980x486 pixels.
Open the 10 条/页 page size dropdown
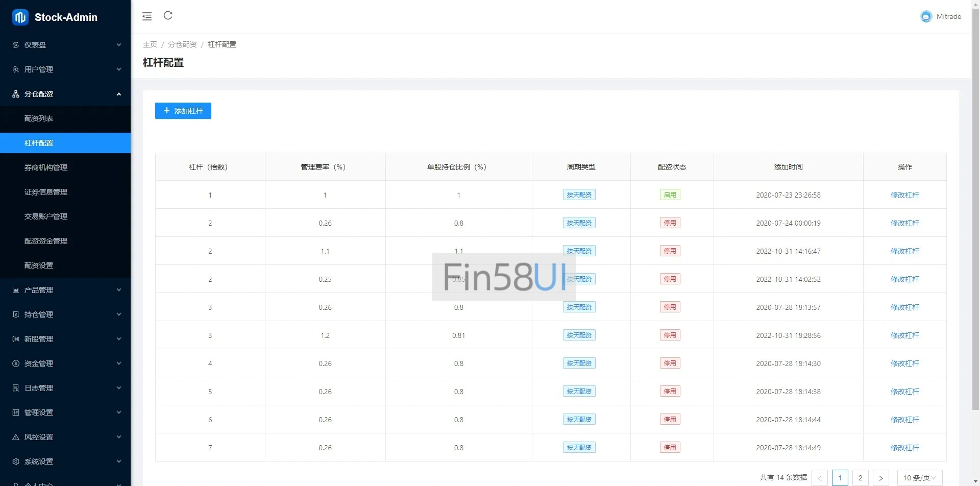[919, 478]
